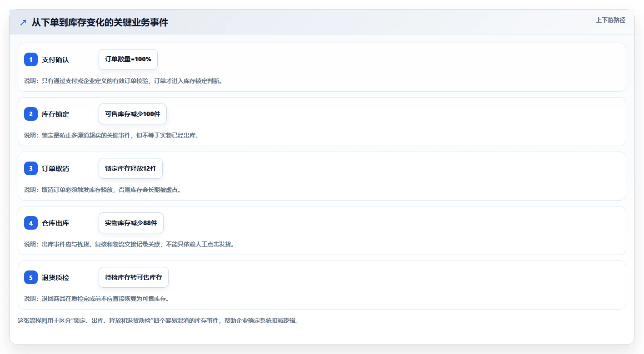The width and height of the screenshot is (644, 354).
Task: Click the 订单数量=100% tag
Action: (128, 59)
